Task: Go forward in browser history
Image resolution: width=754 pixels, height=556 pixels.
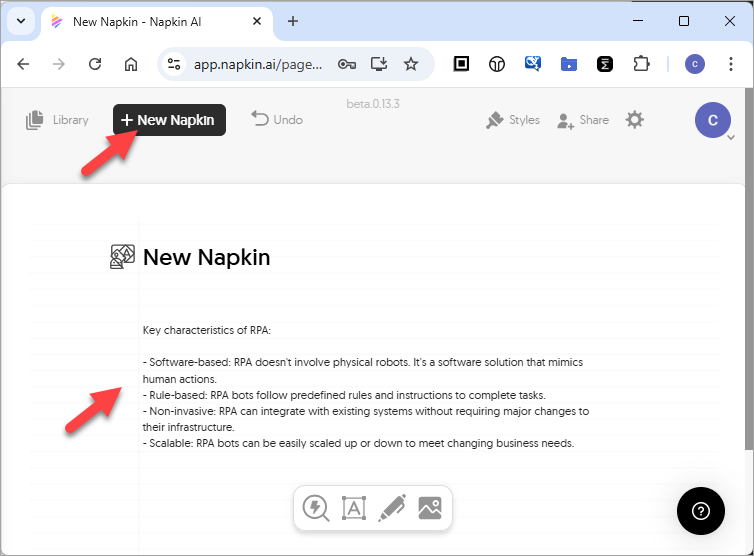Action: [59, 64]
